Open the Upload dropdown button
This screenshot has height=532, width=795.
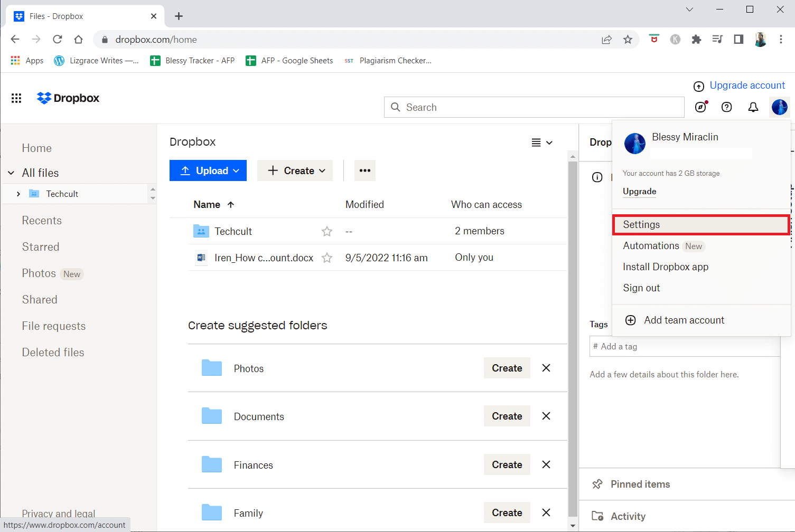tap(208, 170)
